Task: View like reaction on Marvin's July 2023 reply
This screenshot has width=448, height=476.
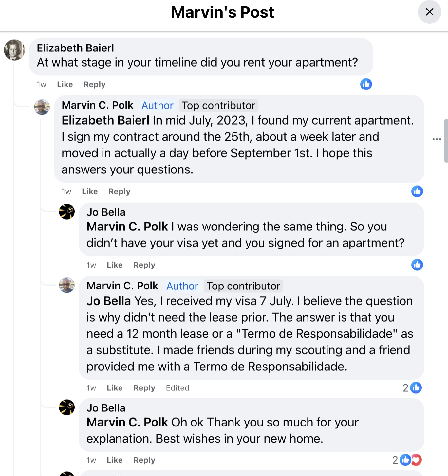Action: (417, 191)
